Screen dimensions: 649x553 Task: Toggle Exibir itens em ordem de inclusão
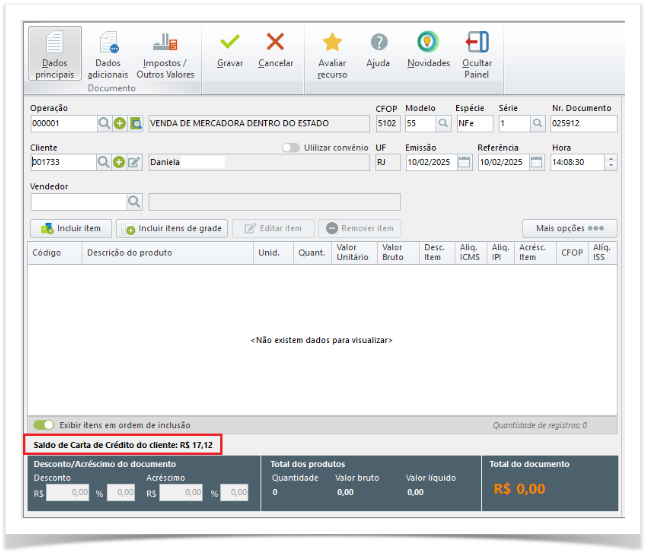click(43, 425)
